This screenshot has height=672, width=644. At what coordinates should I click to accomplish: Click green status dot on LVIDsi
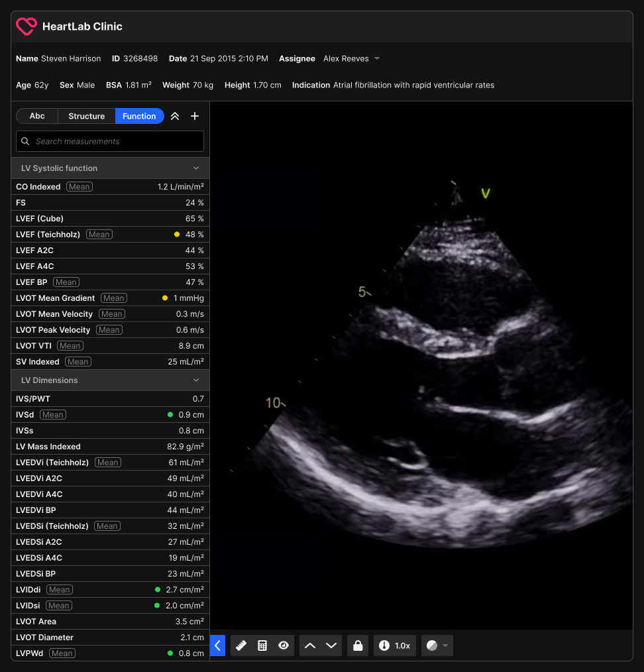157,606
